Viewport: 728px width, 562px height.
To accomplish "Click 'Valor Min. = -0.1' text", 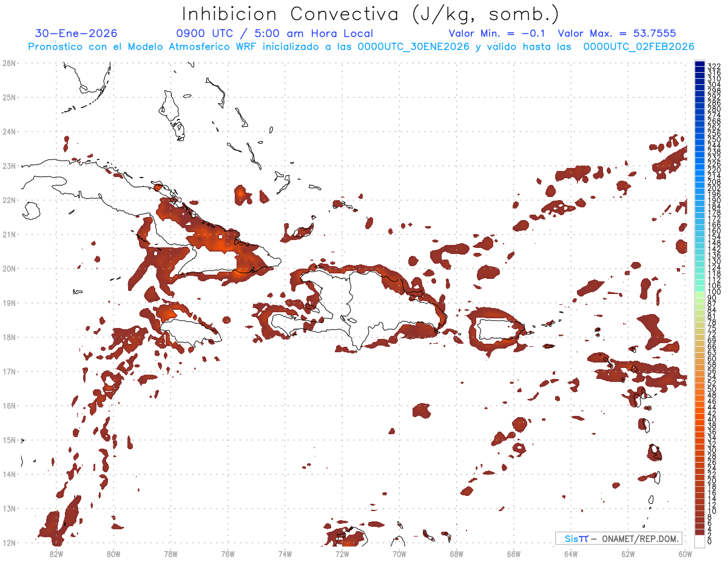I will tap(498, 33).
